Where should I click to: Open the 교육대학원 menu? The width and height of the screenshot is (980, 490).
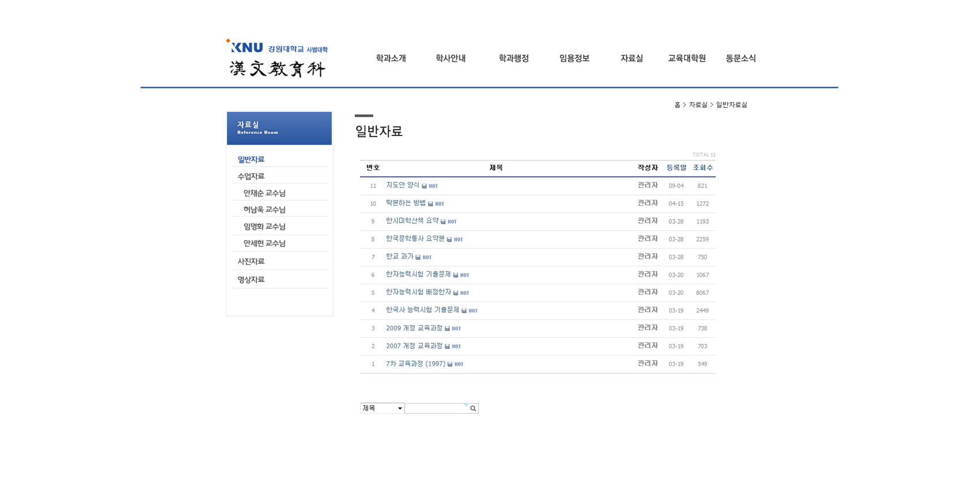click(x=687, y=58)
